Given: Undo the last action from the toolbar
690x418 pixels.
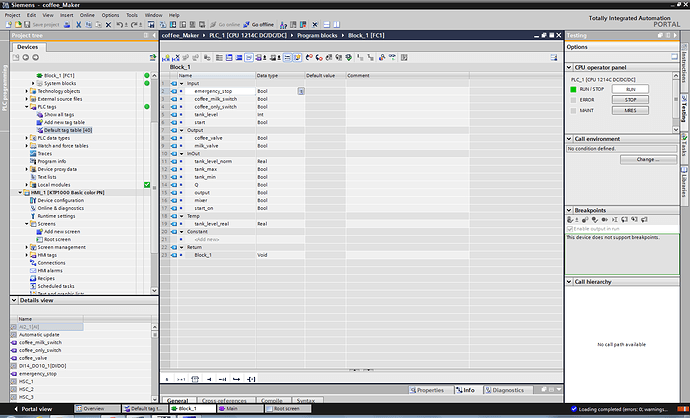Looking at the screenshot, I should [x=121, y=25].
